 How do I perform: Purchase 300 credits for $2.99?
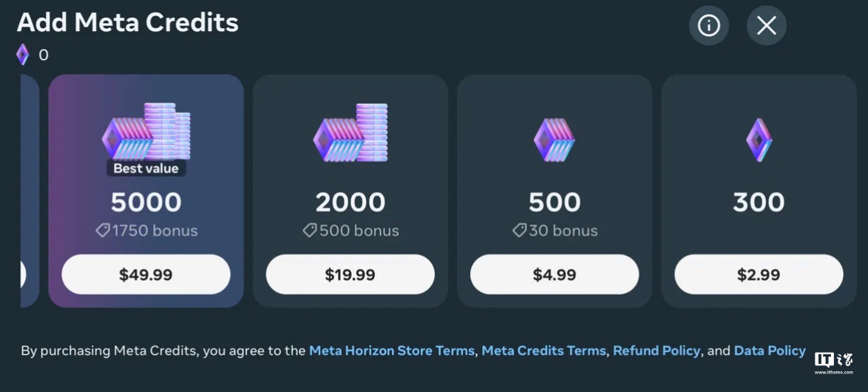[x=759, y=275]
